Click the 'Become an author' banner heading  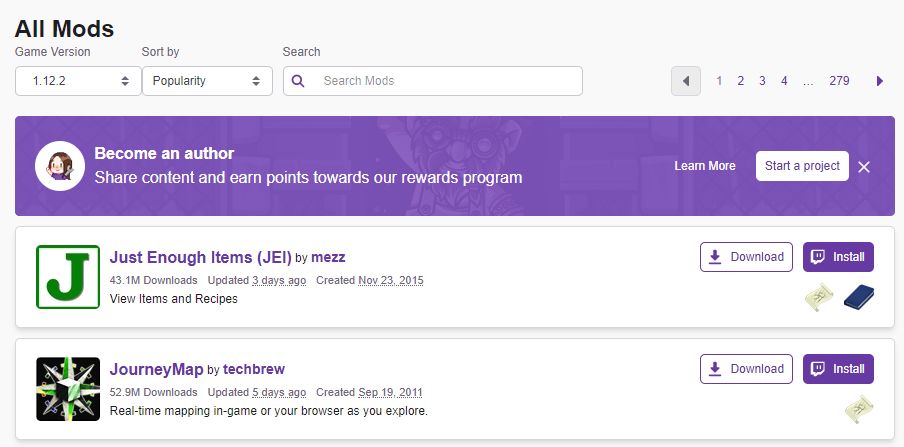[164, 153]
